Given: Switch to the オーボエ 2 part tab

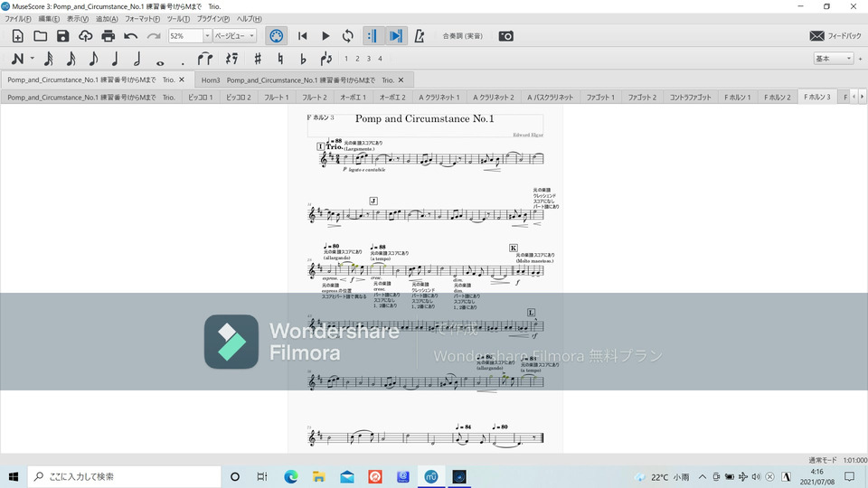Looking at the screenshot, I should coord(392,98).
